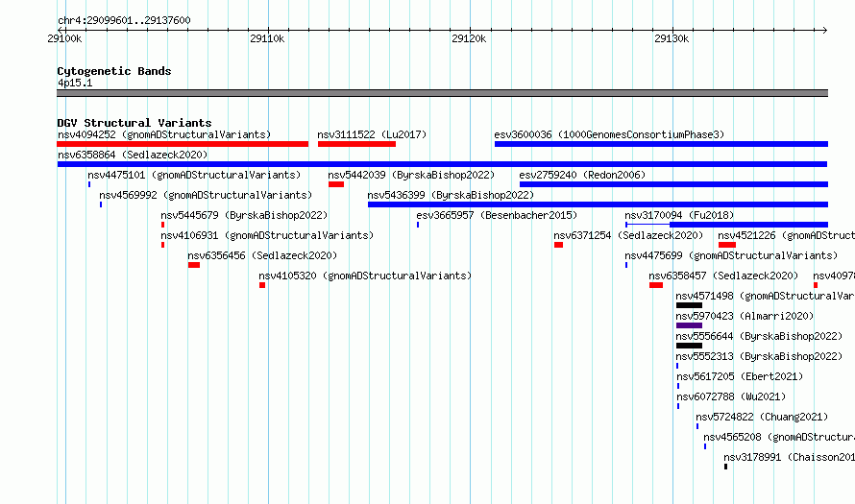Viewport: 855px width, 504px height.
Task: Open nsv5724822 (Chuang2021) label
Action: 762,417
